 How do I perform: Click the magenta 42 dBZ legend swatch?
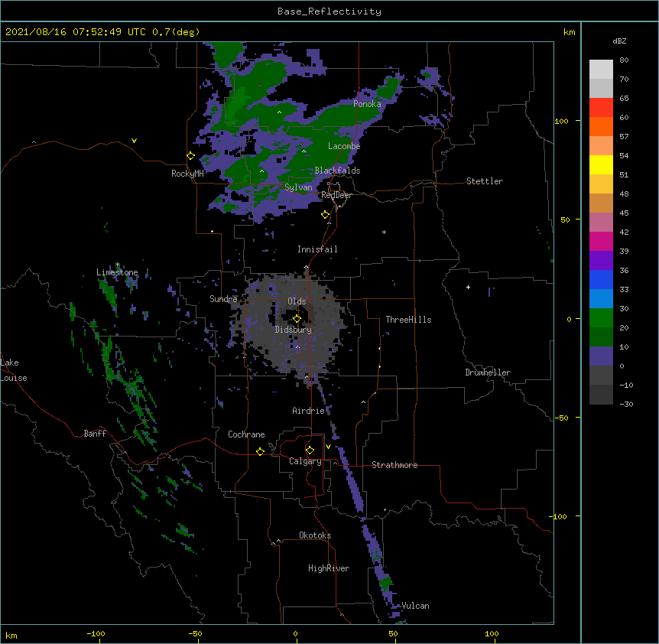click(601, 241)
